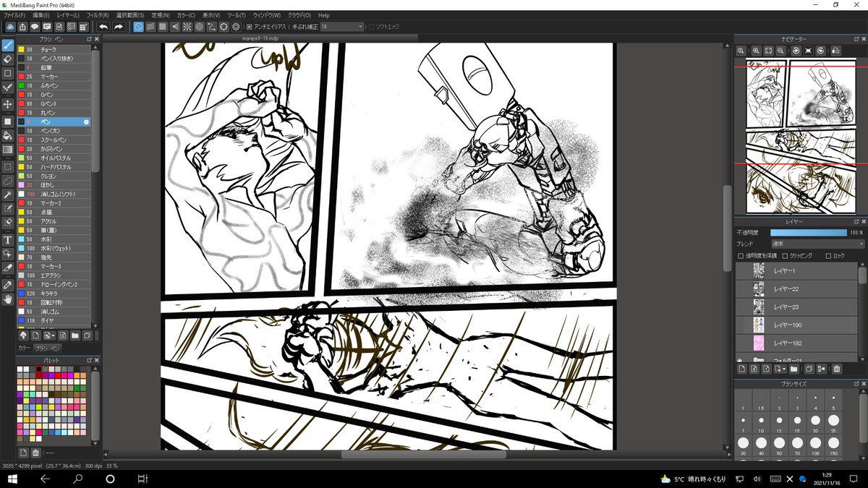The width and height of the screenshot is (868, 488).
Task: Select the Bucket fill tool
Action: pos(8,135)
